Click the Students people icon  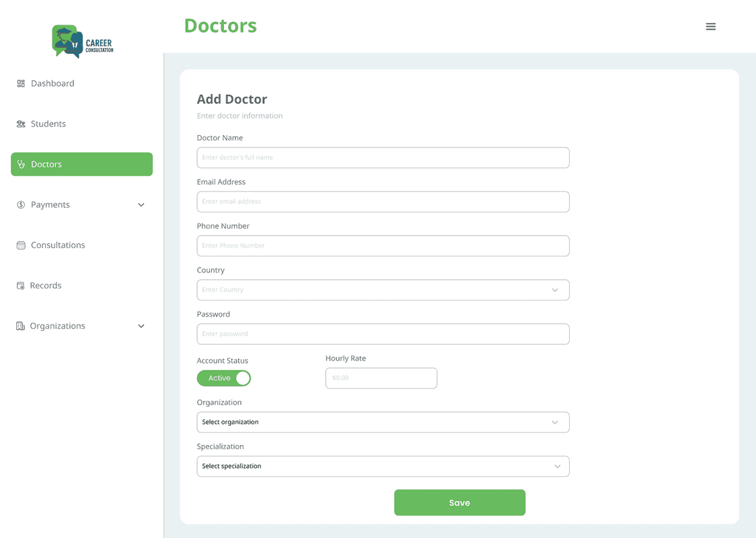21,124
